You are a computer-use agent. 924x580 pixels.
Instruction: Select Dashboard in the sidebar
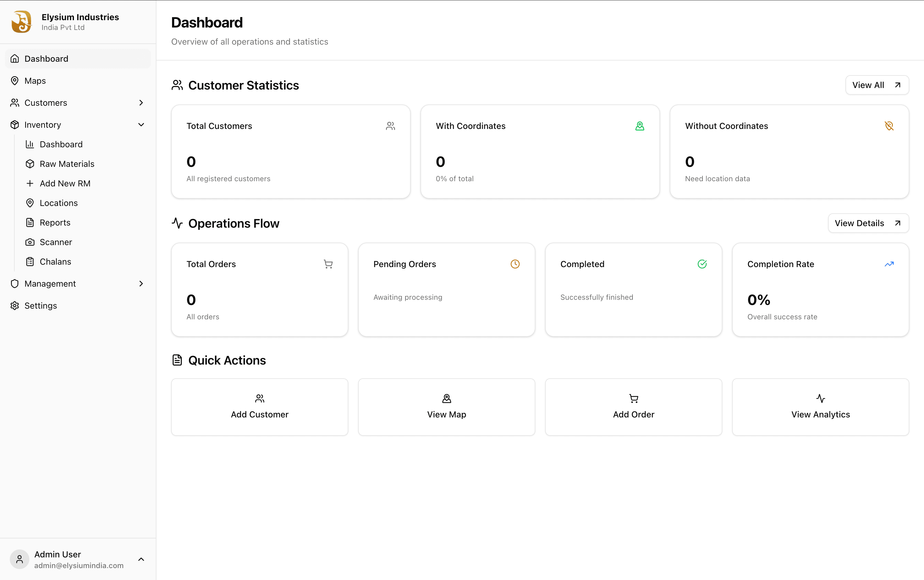pos(46,58)
